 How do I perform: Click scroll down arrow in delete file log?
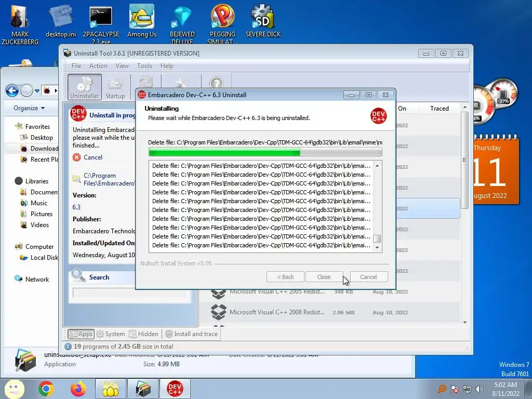pos(377,248)
